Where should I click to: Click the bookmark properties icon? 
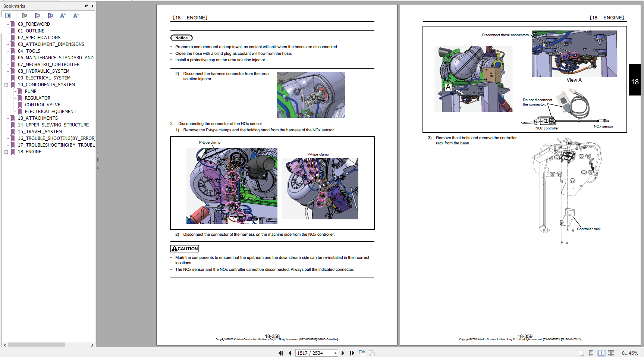point(50,16)
